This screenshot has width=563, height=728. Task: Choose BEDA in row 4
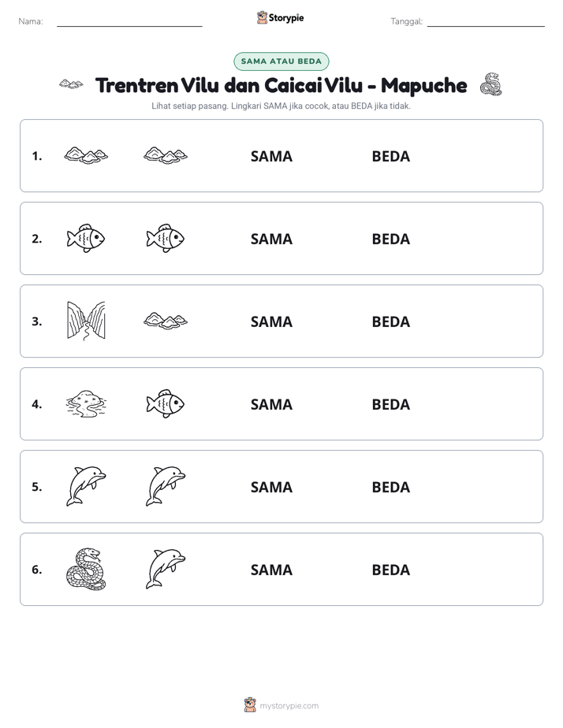[390, 404]
